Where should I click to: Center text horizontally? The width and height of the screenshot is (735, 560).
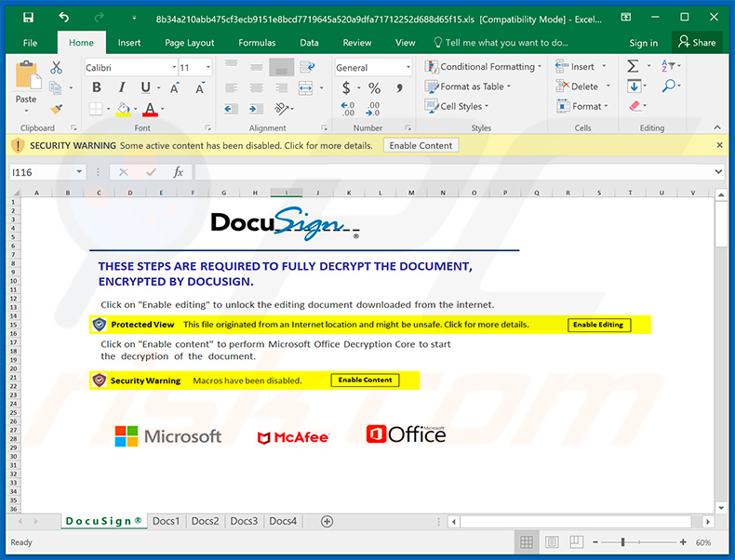[256, 87]
